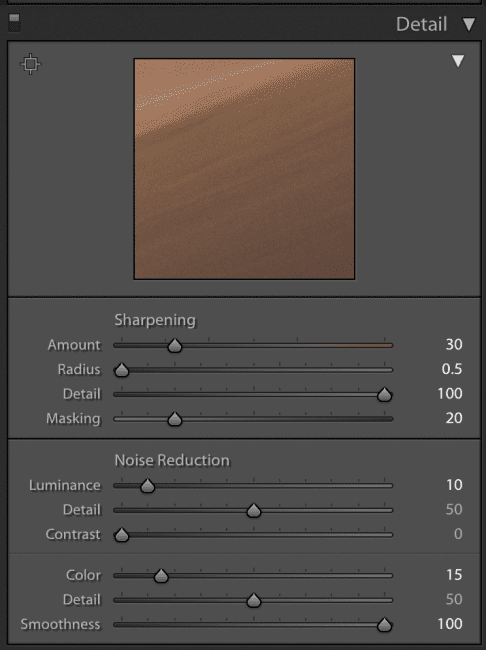Click the Color noise slider handle
486x650 pixels.
tap(161, 576)
